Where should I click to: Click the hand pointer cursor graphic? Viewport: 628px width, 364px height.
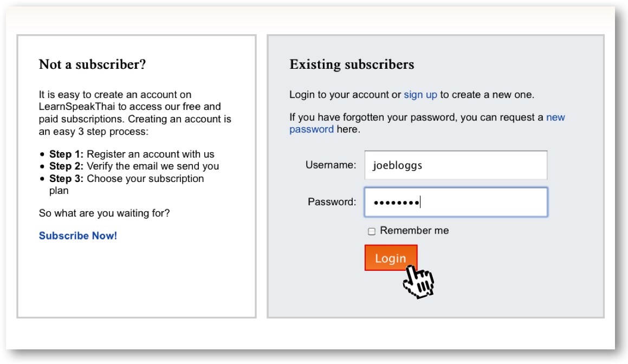click(419, 282)
